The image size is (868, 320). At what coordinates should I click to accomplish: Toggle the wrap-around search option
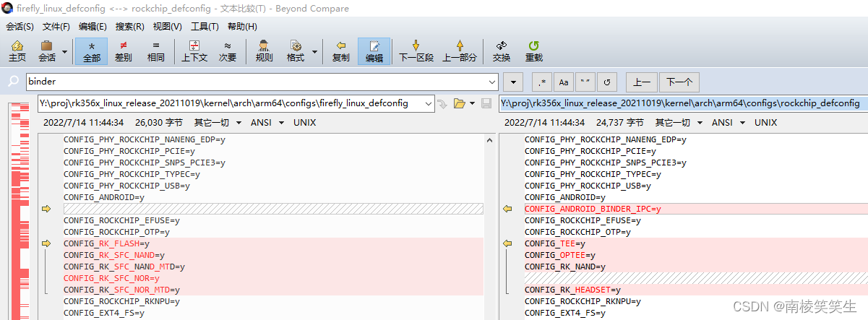pos(607,82)
